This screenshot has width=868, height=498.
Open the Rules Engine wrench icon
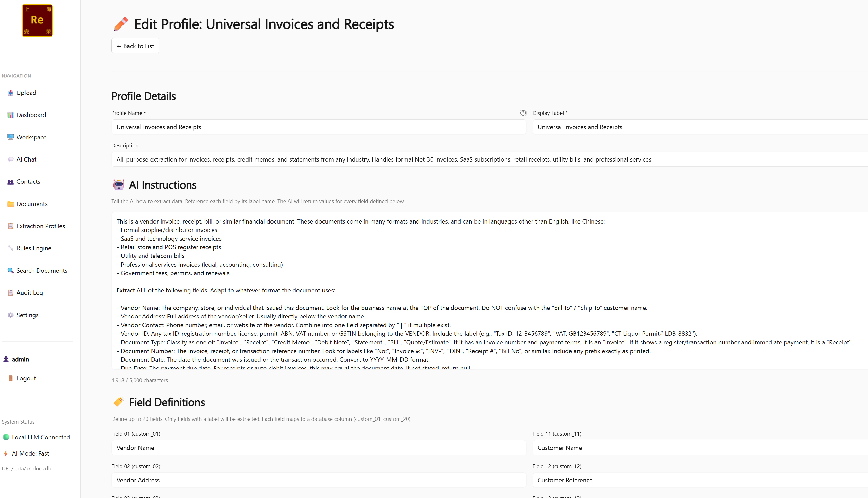(x=11, y=248)
